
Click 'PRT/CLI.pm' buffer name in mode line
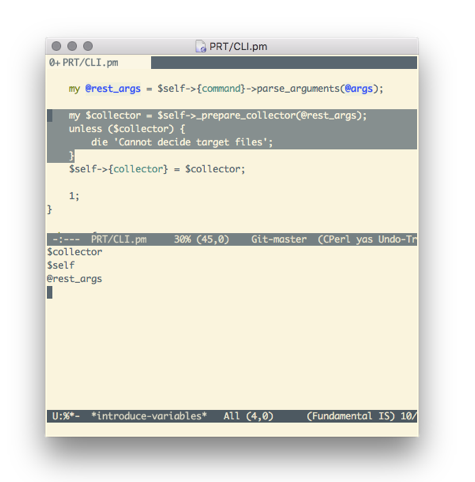119,239
